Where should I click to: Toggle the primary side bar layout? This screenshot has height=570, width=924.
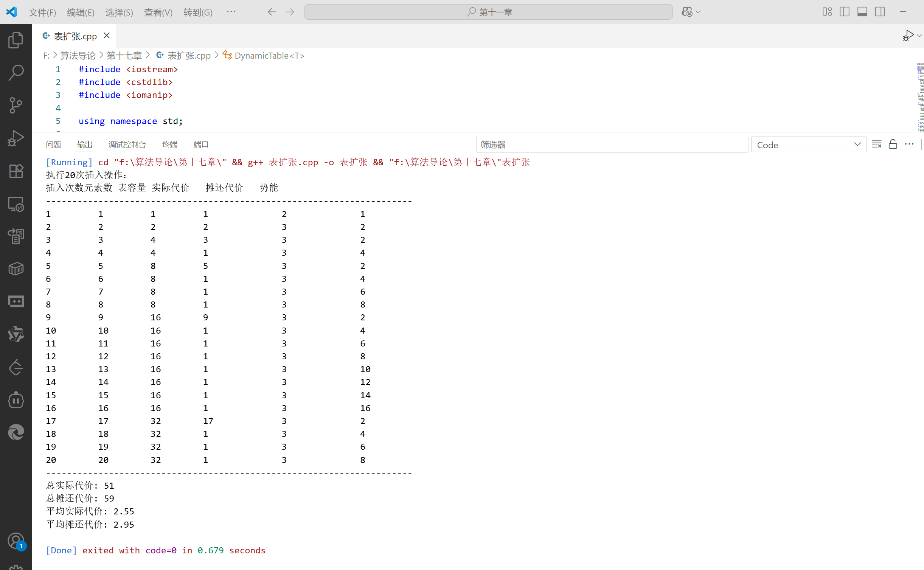[x=844, y=12]
